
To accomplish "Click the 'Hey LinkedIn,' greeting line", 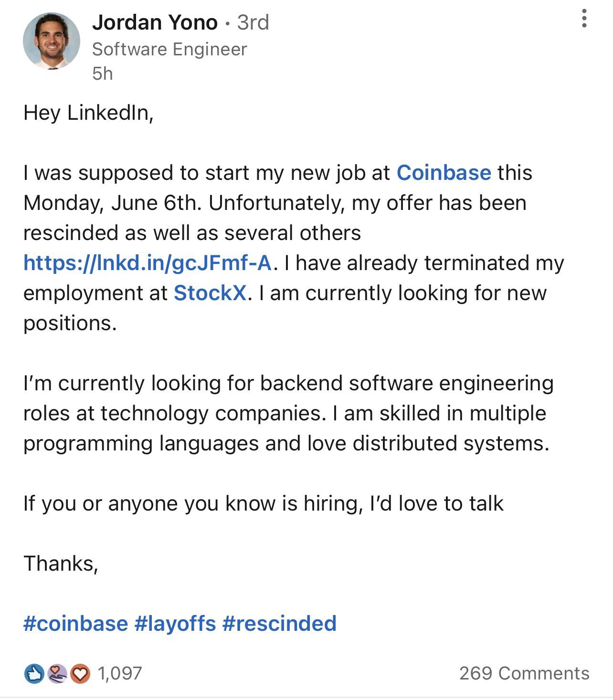I will (x=88, y=113).
